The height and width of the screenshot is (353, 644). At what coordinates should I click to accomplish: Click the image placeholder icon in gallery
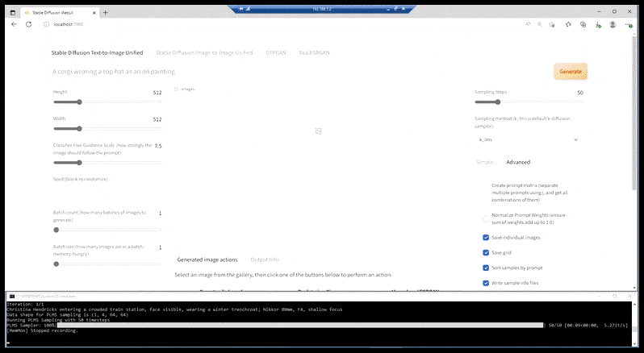click(x=319, y=131)
